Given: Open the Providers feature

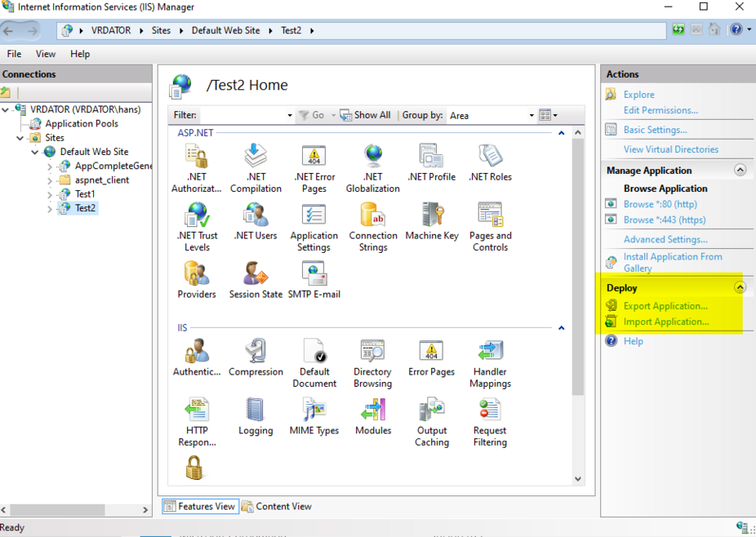Looking at the screenshot, I should click(197, 280).
